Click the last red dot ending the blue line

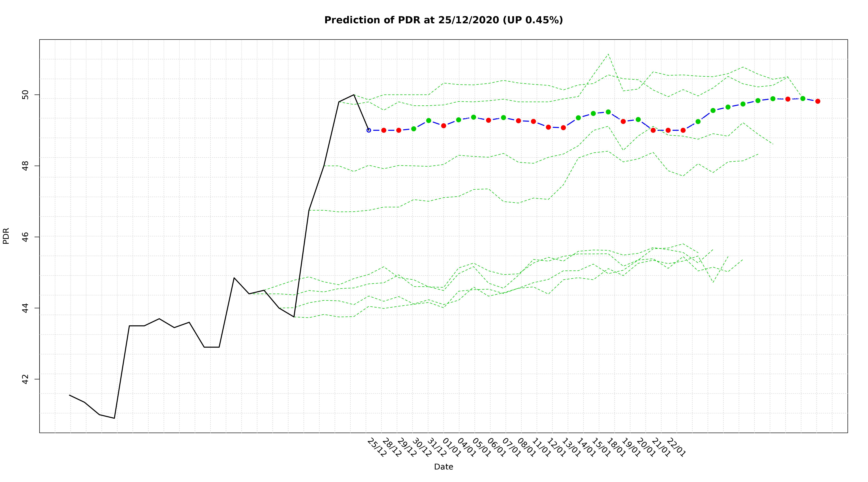[x=818, y=101]
